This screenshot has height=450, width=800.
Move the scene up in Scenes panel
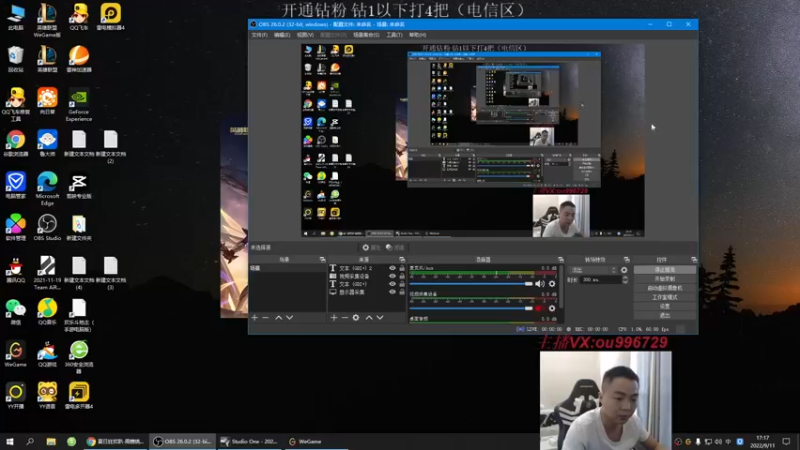tap(279, 317)
